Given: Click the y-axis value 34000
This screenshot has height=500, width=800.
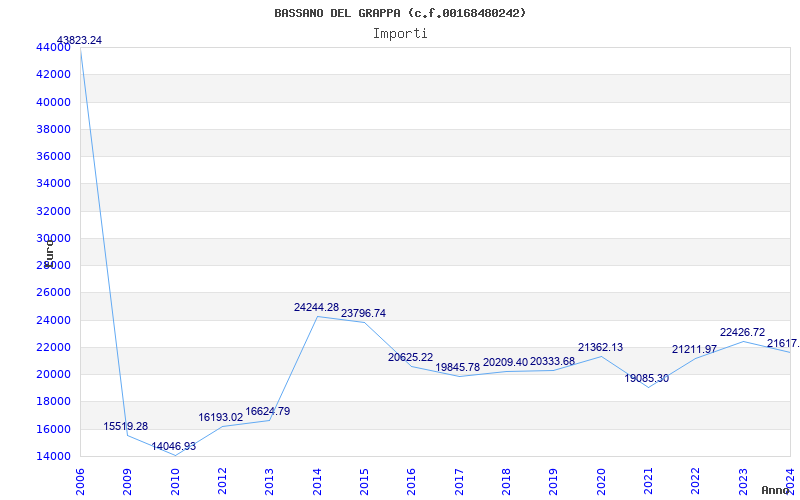Looking at the screenshot, I should tap(54, 184).
